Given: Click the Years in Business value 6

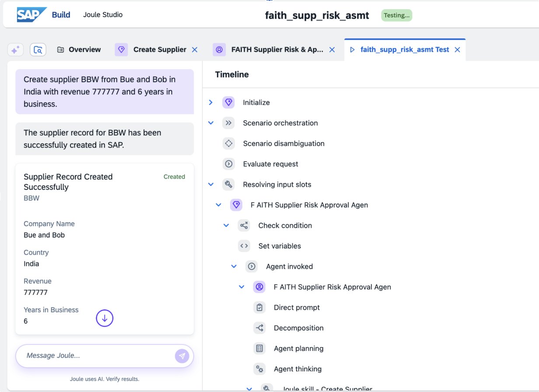Looking at the screenshot, I should point(25,321).
